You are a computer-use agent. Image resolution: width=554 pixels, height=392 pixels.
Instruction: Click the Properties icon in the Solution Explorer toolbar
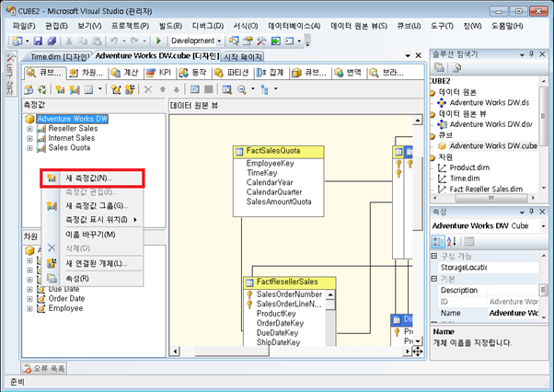439,67
